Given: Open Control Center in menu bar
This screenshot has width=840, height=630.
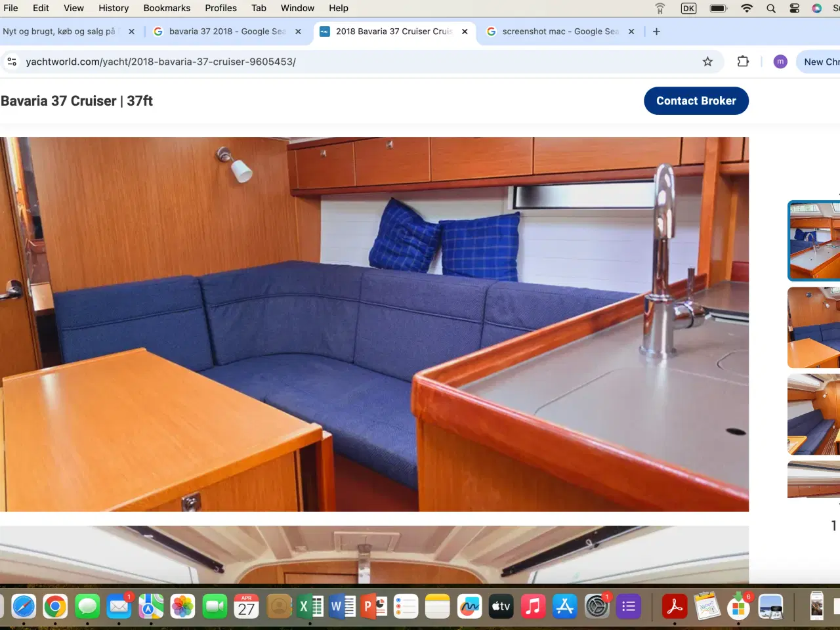Looking at the screenshot, I should [794, 9].
